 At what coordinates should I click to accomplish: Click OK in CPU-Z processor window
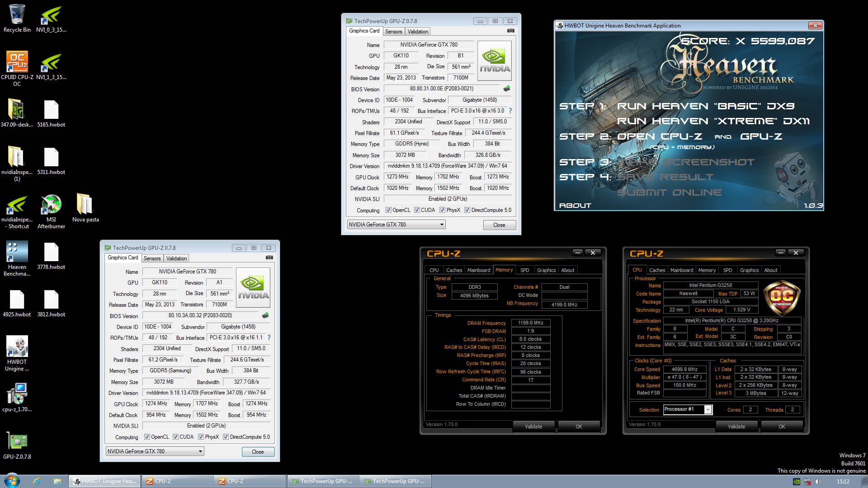pyautogui.click(x=782, y=427)
